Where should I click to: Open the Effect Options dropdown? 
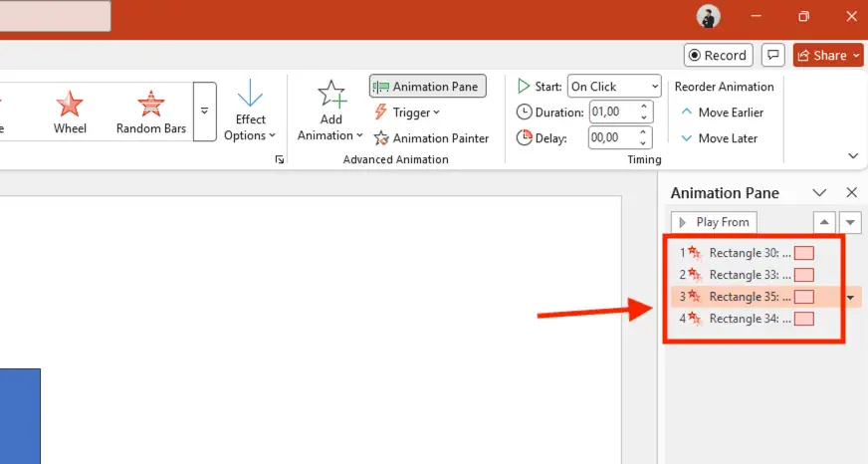tap(250, 111)
